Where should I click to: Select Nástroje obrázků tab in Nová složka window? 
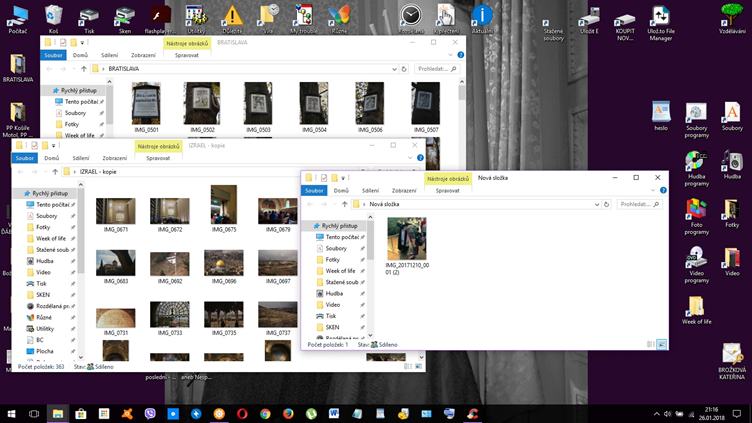pos(448,178)
